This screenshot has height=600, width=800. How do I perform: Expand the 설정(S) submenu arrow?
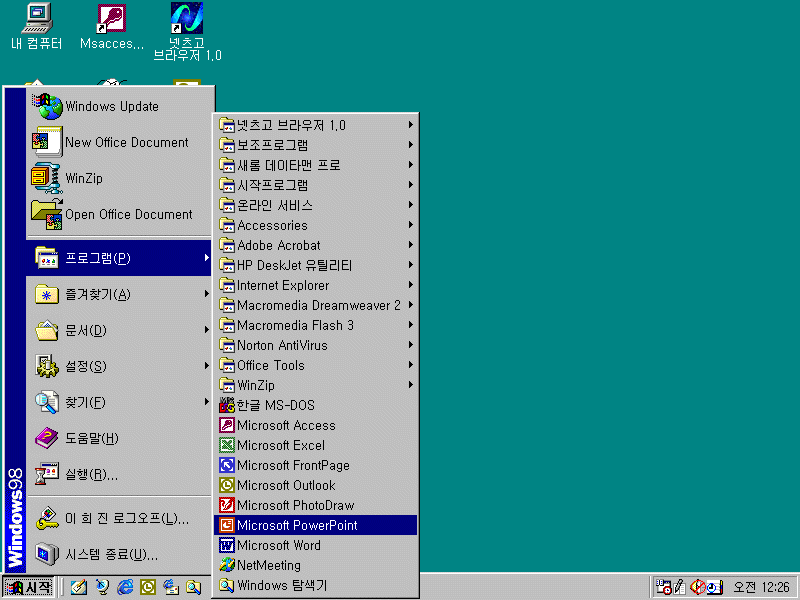coord(206,366)
